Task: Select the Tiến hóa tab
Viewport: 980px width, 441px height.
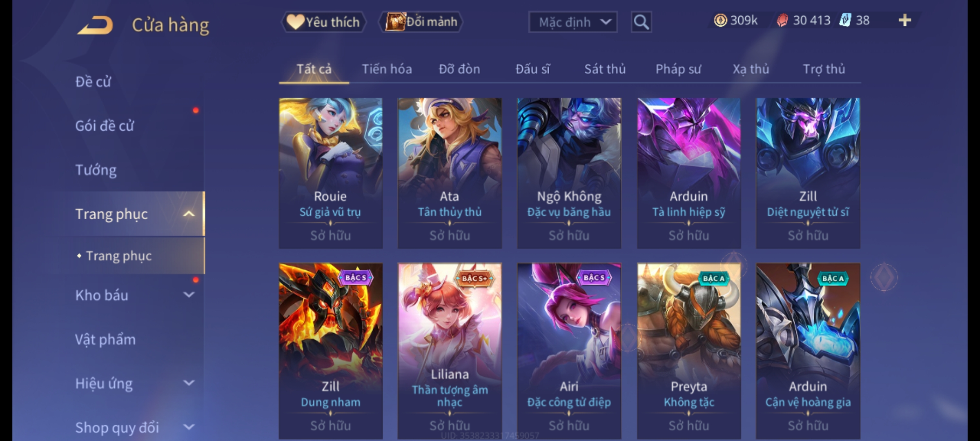Action: [x=387, y=69]
